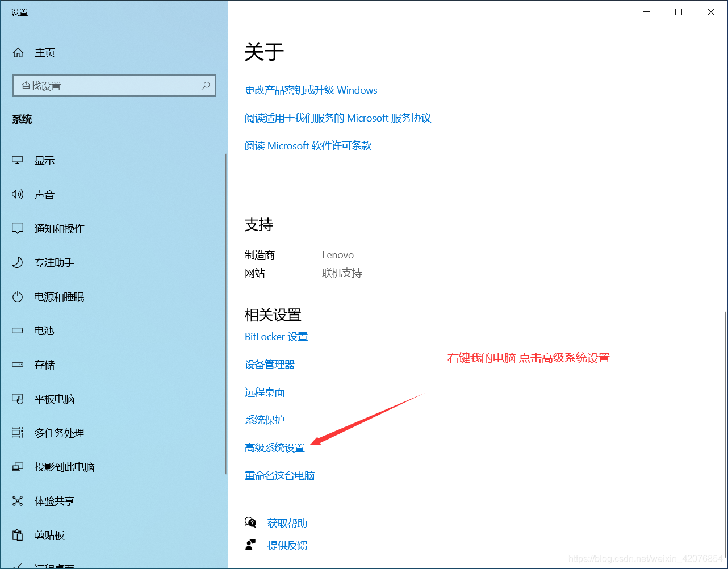Screen dimensions: 728x569
Task: Select the 专注助手 focus assist icon
Action: pyautogui.click(x=18, y=262)
